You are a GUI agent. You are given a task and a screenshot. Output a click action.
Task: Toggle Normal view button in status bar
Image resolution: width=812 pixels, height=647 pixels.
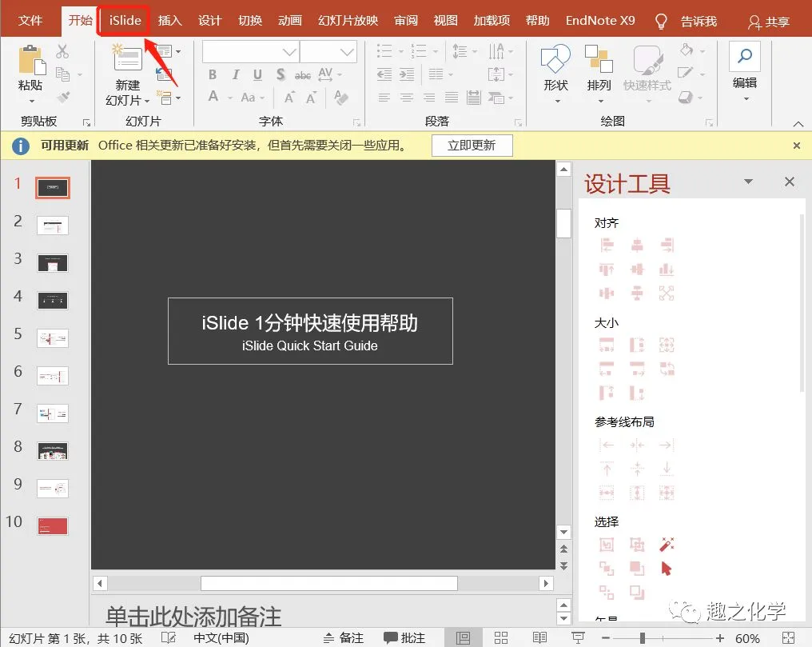[463, 637]
